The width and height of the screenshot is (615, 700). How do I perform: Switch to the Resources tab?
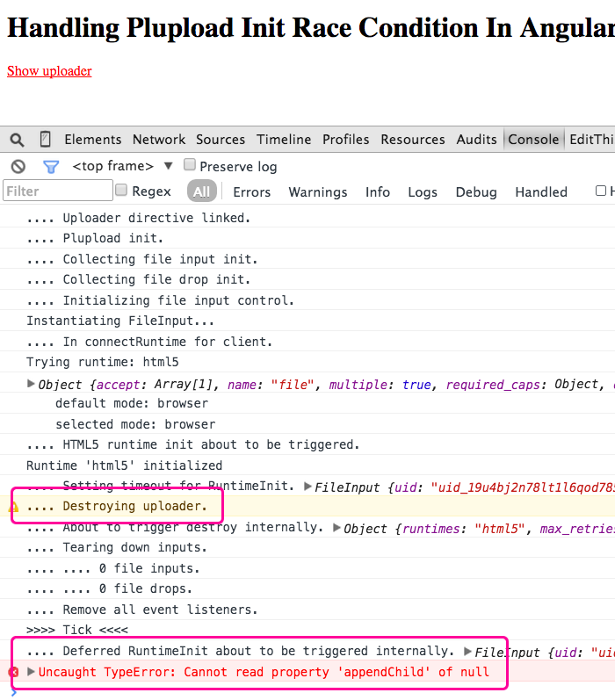pyautogui.click(x=413, y=140)
